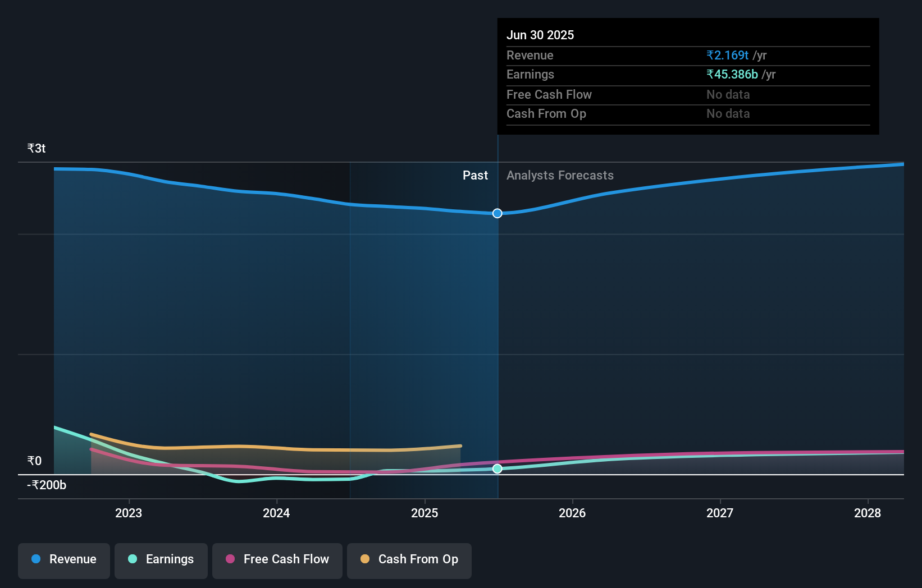Click the teal Earnings legend dot
Screen dimensions: 922x588
click(x=132, y=559)
